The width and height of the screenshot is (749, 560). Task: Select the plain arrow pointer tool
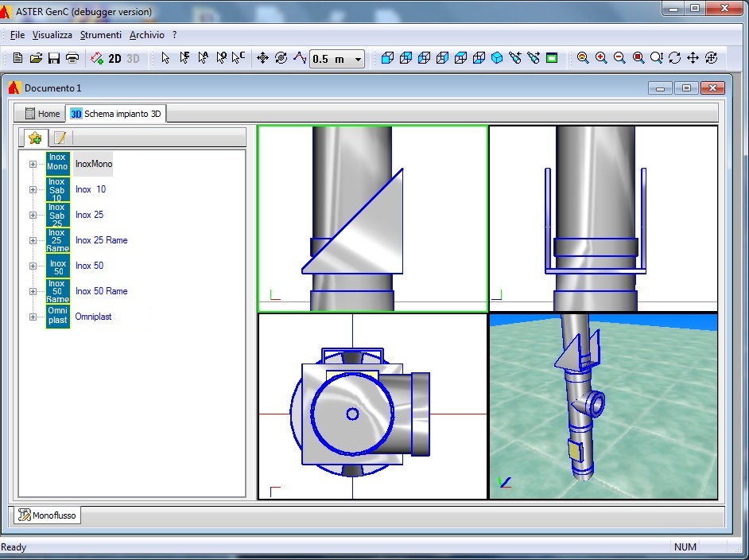click(165, 58)
